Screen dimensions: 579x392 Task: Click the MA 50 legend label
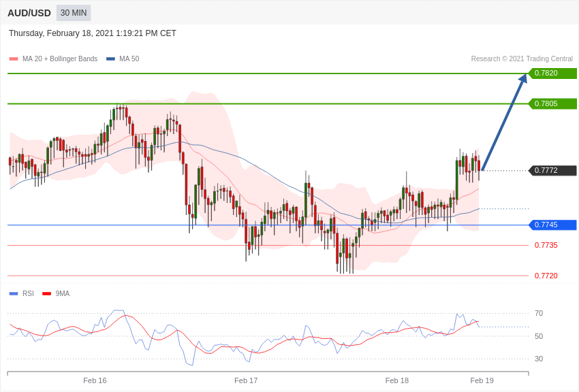click(x=129, y=59)
